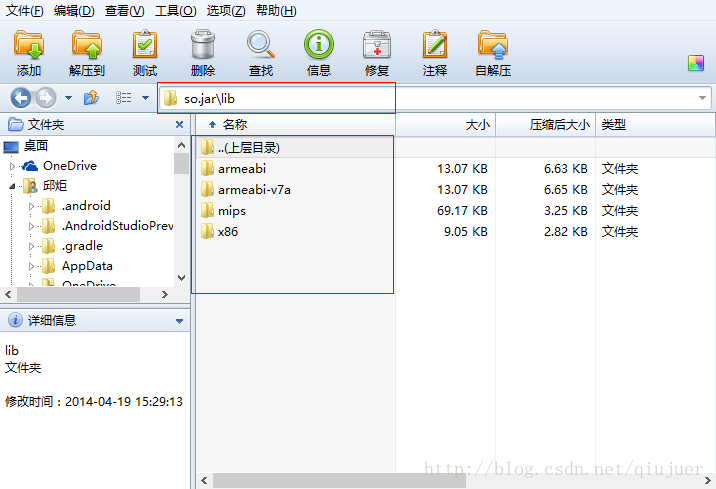The height and width of the screenshot is (489, 716).
Task: Sort by the 类型 column header
Action: coord(655,125)
